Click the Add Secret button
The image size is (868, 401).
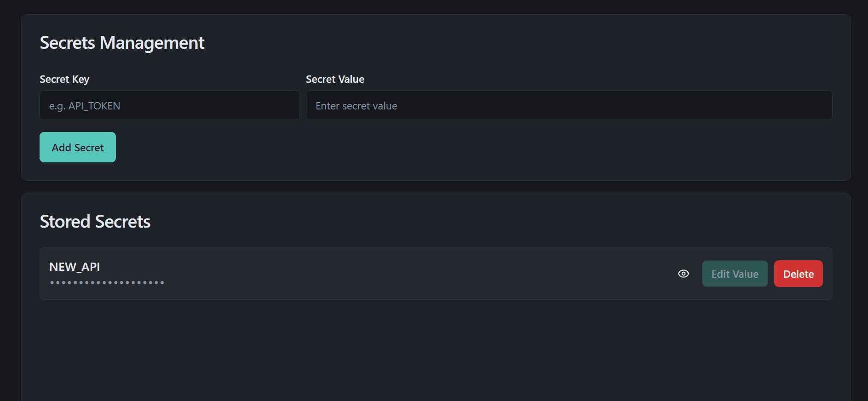pyautogui.click(x=78, y=147)
